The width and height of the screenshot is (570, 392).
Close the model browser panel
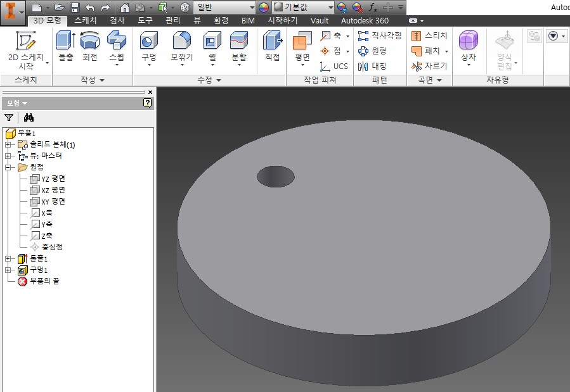point(150,92)
